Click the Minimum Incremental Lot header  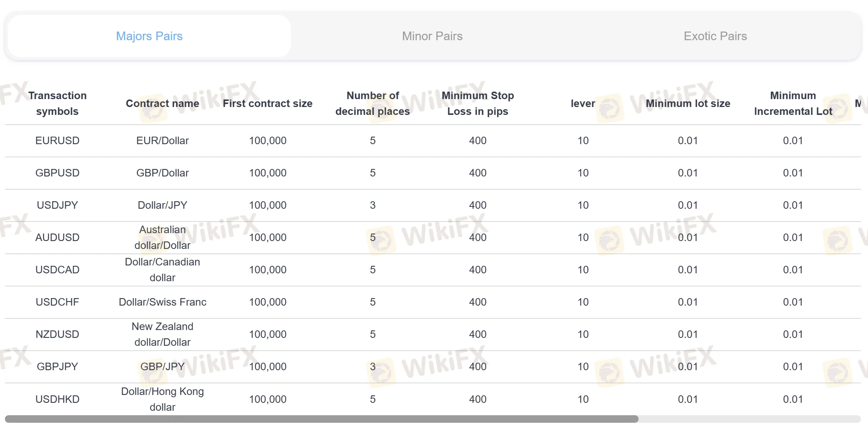click(793, 103)
